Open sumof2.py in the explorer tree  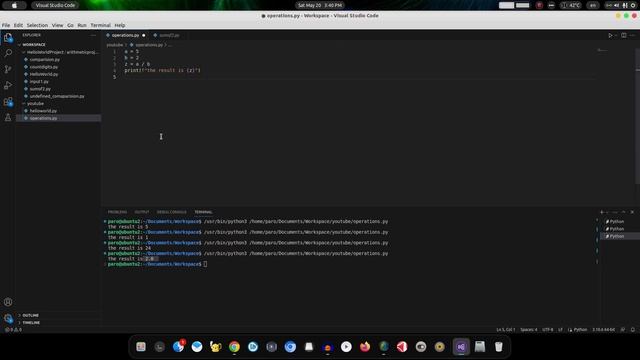(58, 89)
